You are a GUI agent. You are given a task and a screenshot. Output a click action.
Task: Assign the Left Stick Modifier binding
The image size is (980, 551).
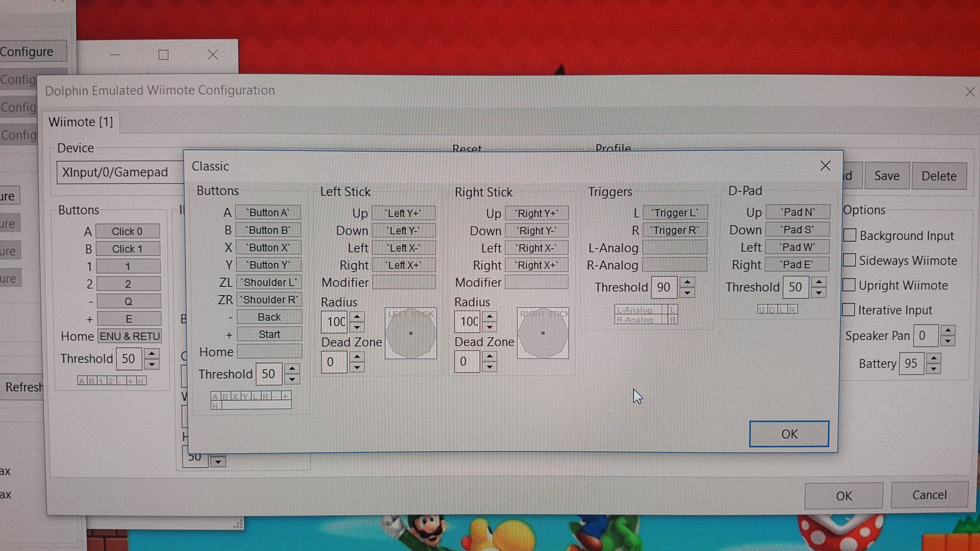point(404,282)
